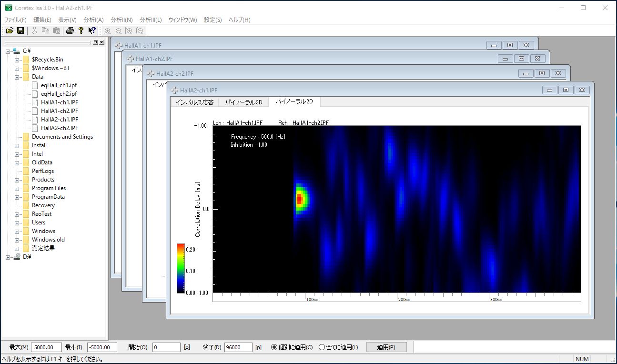Click HallA1-ch1.IPF window title icon
The width and height of the screenshot is (617, 364).
point(119,45)
